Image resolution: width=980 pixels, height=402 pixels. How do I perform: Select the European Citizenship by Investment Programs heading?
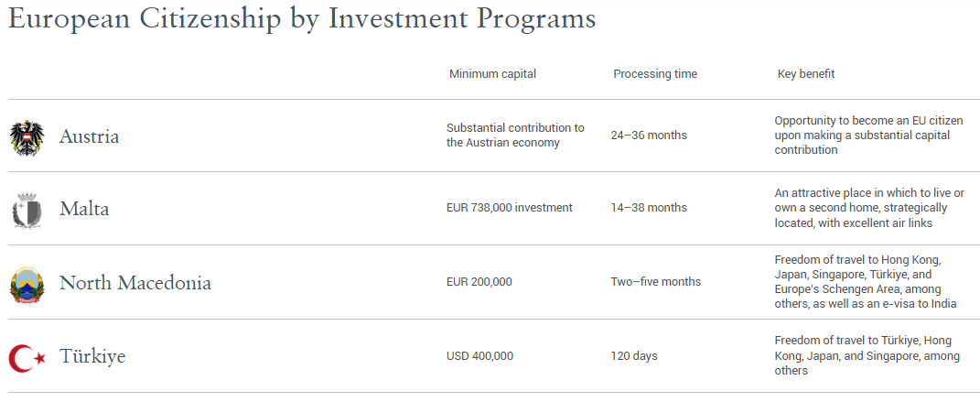click(x=302, y=18)
